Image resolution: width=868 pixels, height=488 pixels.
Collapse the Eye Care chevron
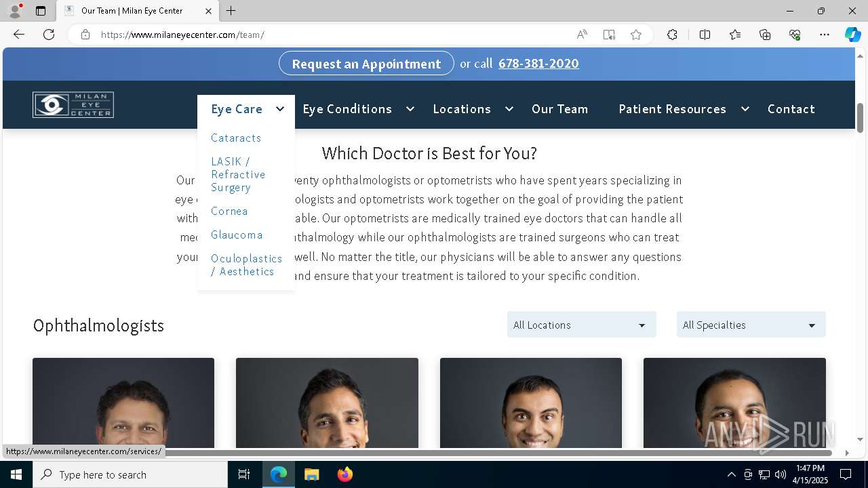[280, 108]
